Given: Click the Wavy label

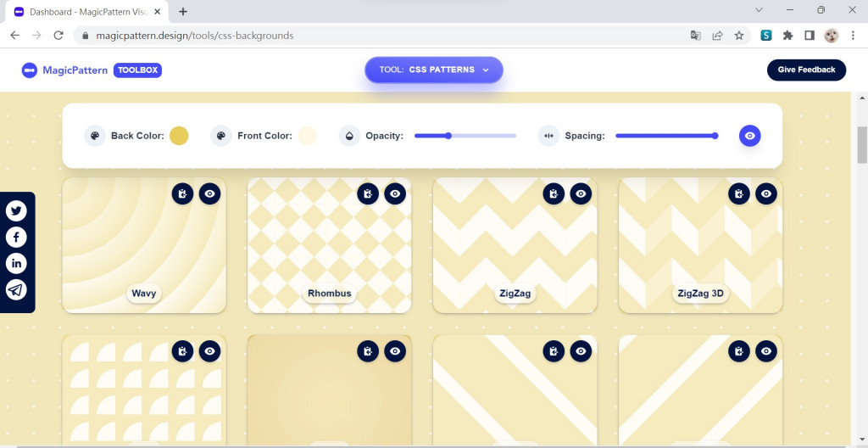Looking at the screenshot, I should click(144, 294).
